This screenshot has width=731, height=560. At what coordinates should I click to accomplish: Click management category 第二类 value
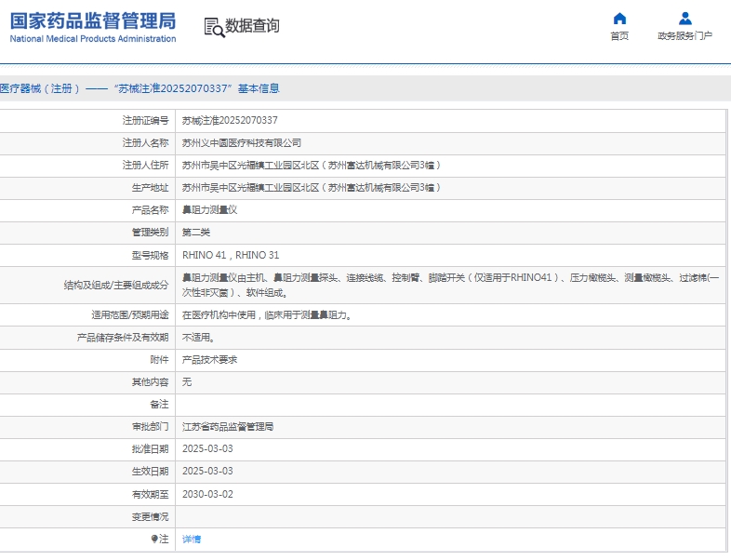click(196, 233)
